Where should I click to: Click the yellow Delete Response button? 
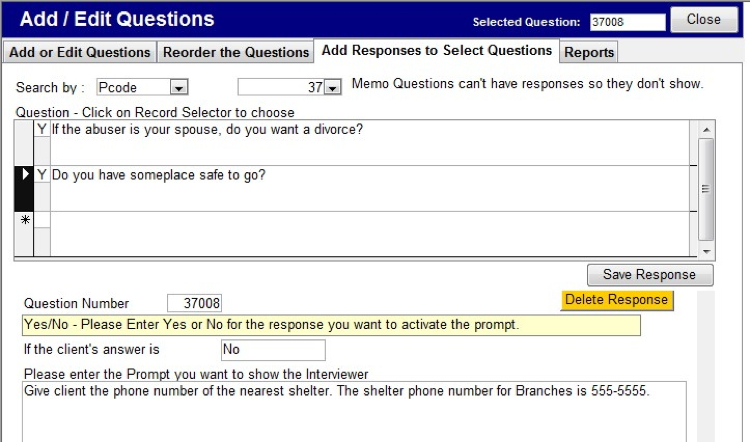(x=616, y=300)
